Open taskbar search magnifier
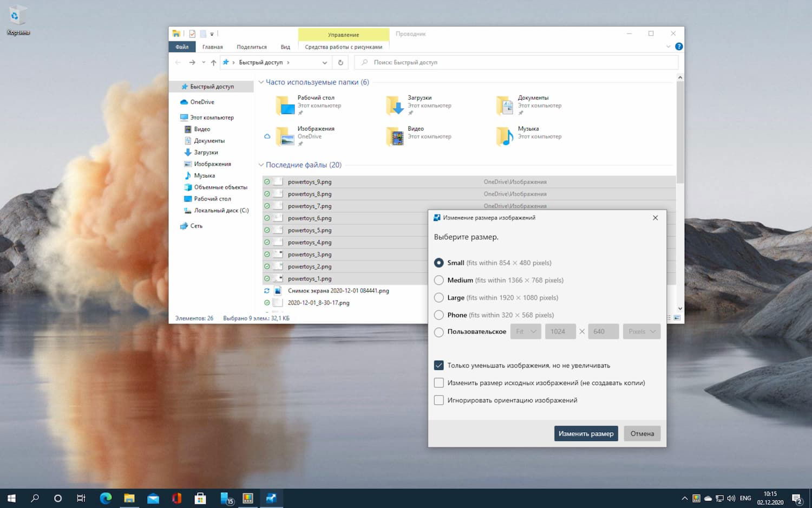Screen dimensions: 812x508 [35, 498]
